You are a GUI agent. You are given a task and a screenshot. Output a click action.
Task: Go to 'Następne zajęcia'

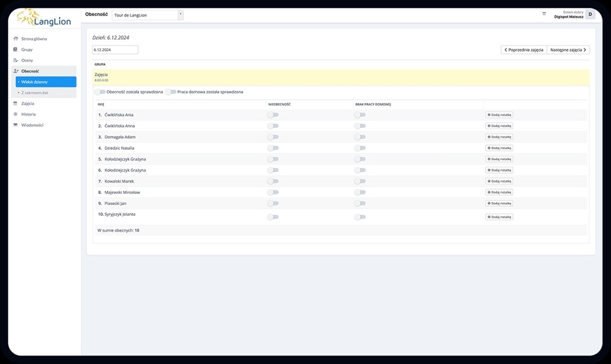pos(568,50)
